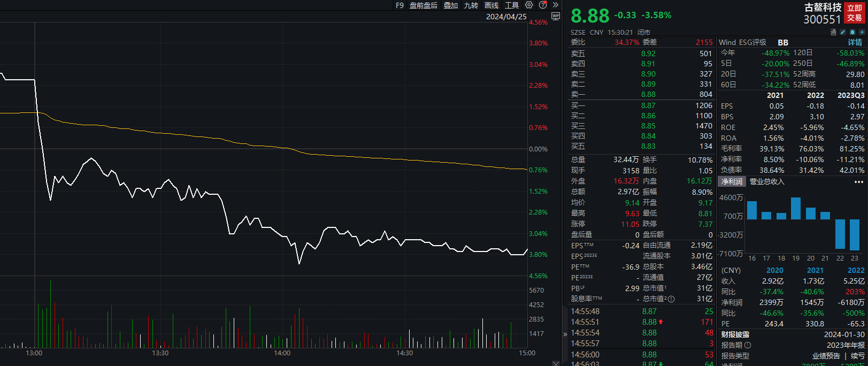The width and height of the screenshot is (868, 366).
Task: Toggle 叠加 overlay comparison
Action: click(450, 5)
